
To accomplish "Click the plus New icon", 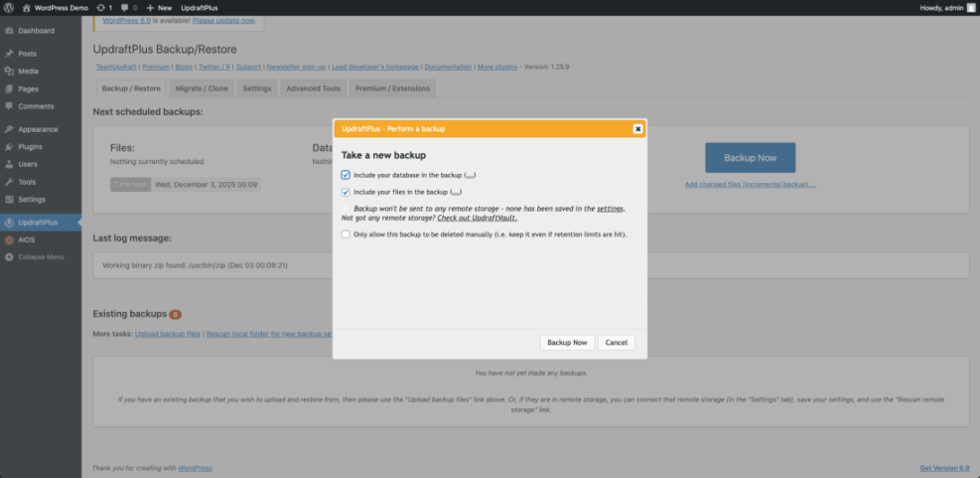I will [150, 8].
